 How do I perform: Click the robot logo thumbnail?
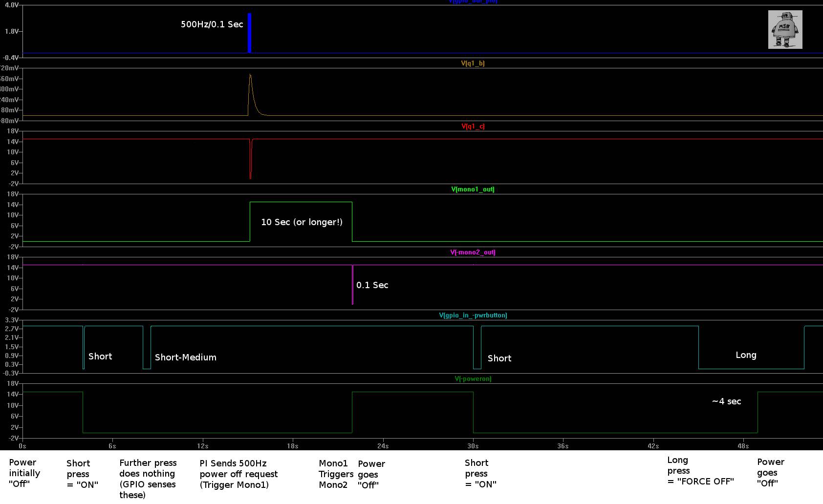(785, 30)
